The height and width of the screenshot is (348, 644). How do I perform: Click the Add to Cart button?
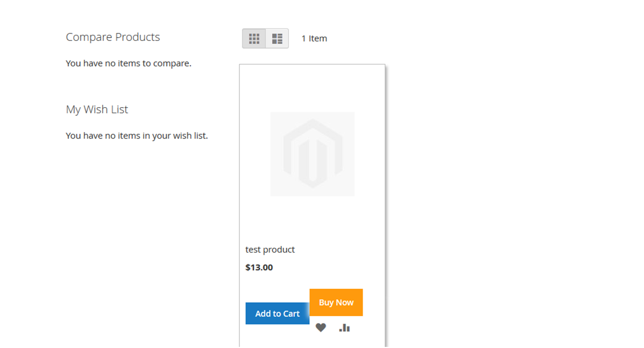pos(277,314)
